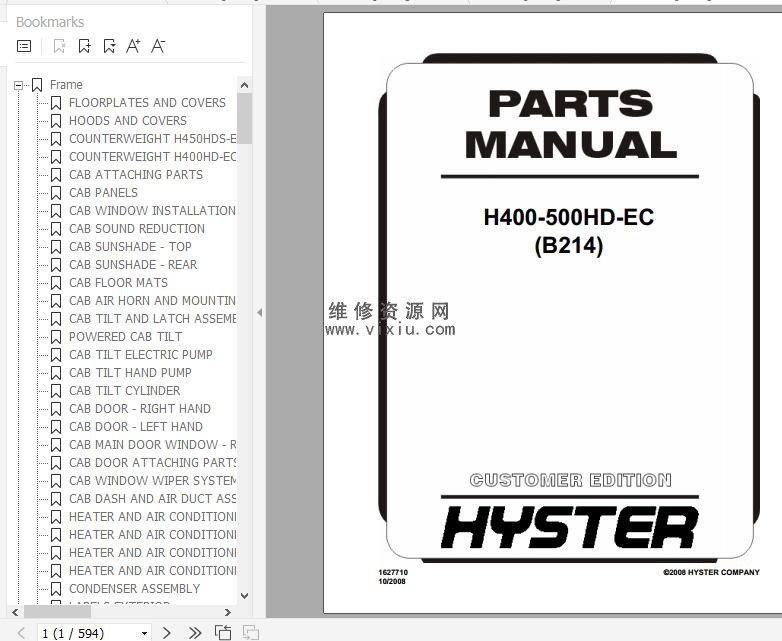Open the bookmarks options list icon
The height and width of the screenshot is (641, 782).
coord(24,46)
